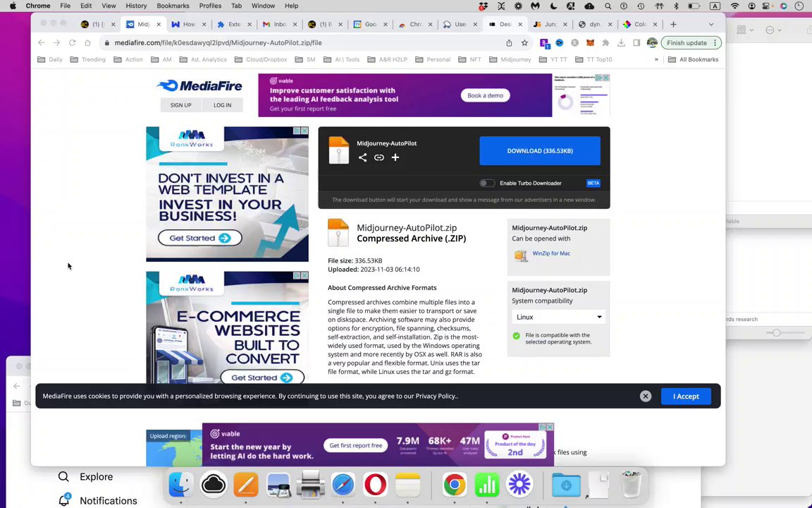
Task: Click the LOG IN button
Action: click(222, 105)
